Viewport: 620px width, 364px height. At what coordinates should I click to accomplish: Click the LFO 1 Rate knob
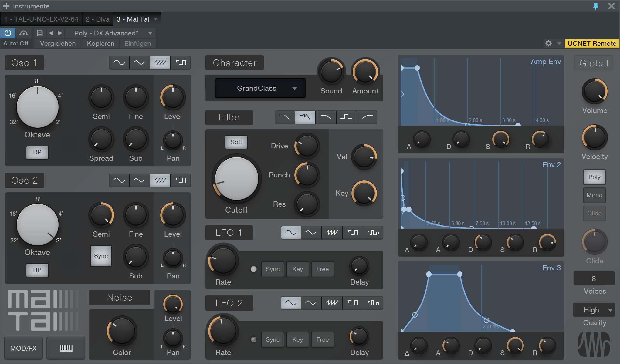223,261
